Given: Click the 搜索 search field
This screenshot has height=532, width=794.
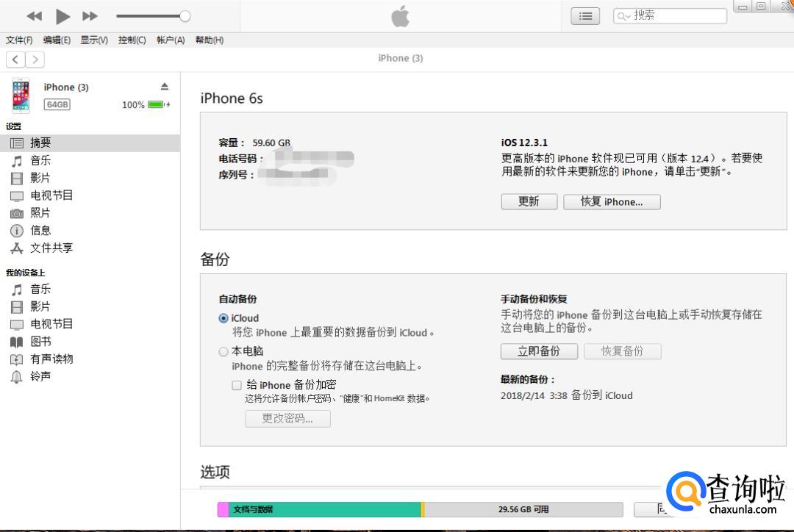Looking at the screenshot, I should 670,15.
